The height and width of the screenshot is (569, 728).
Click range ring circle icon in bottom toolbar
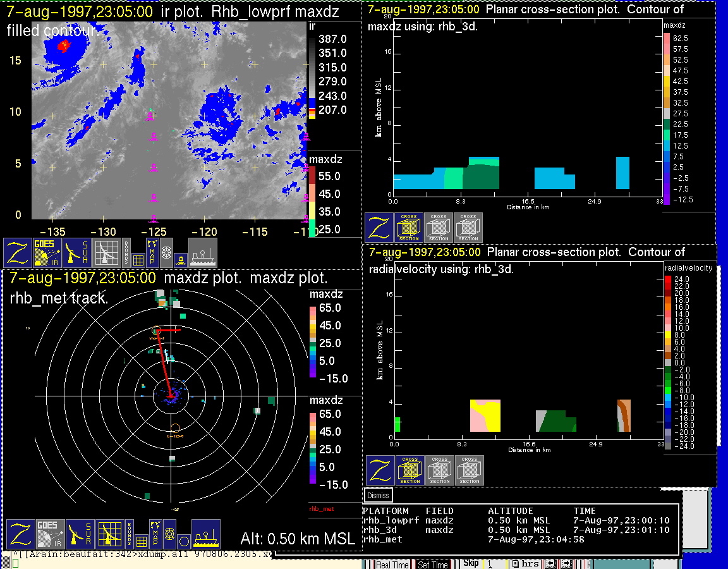[x=183, y=541]
